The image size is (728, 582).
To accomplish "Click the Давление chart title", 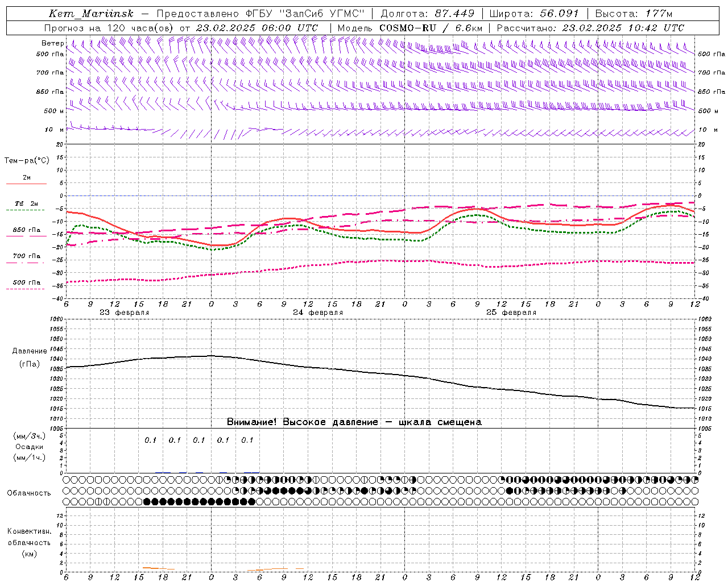I will point(30,351).
